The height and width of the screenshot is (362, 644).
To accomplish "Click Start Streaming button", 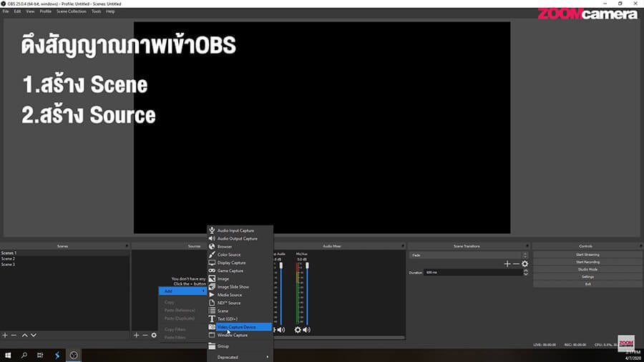I will click(x=587, y=255).
